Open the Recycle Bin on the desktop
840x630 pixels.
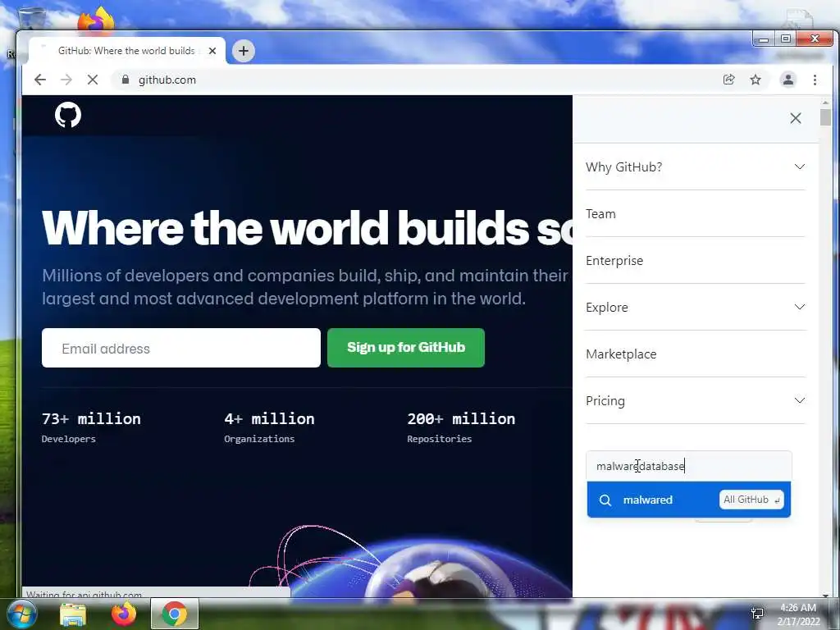[32, 17]
